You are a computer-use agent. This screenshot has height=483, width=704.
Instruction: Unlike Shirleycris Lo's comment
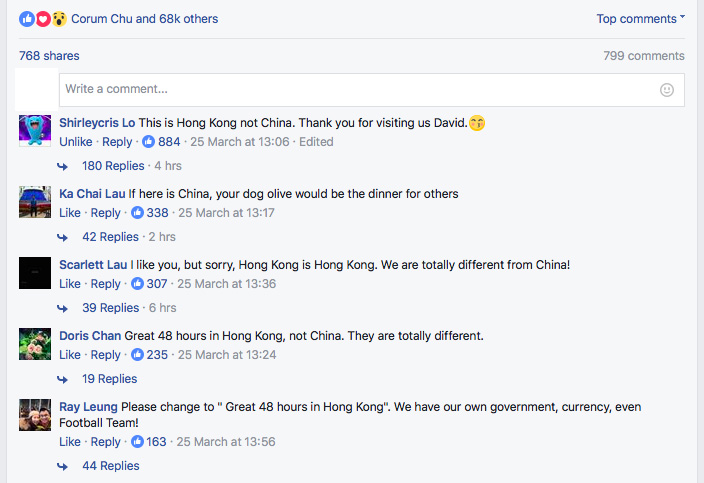coord(76,142)
